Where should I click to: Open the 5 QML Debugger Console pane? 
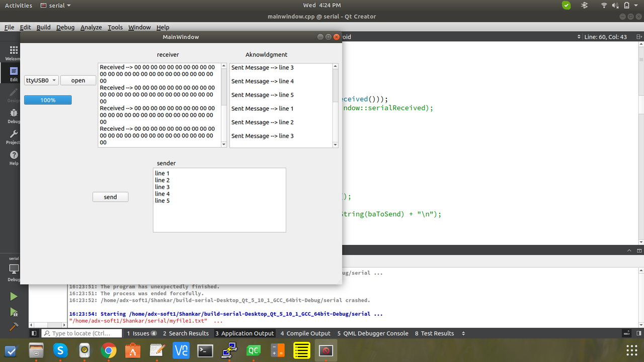click(x=373, y=333)
